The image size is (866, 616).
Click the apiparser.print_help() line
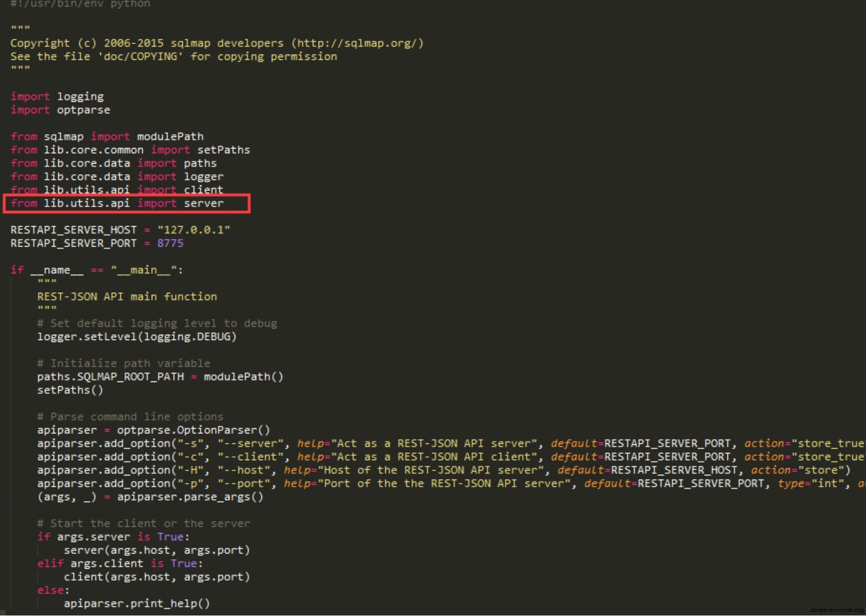click(x=137, y=603)
